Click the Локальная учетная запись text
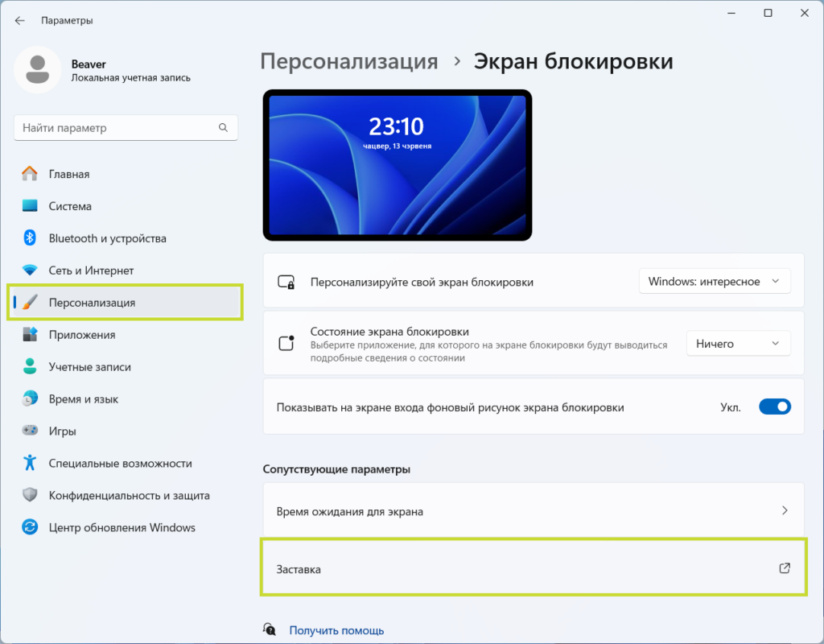Viewport: 824px width, 644px height. [131, 78]
